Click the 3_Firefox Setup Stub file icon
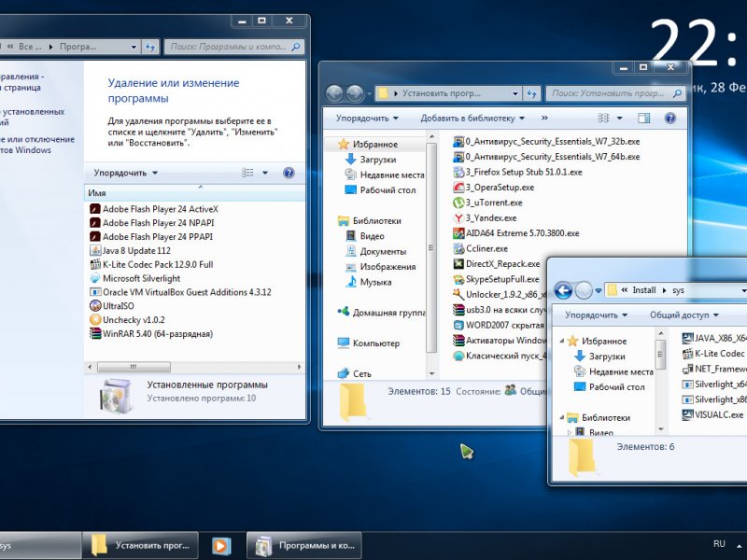This screenshot has height=560, width=747. (x=458, y=172)
